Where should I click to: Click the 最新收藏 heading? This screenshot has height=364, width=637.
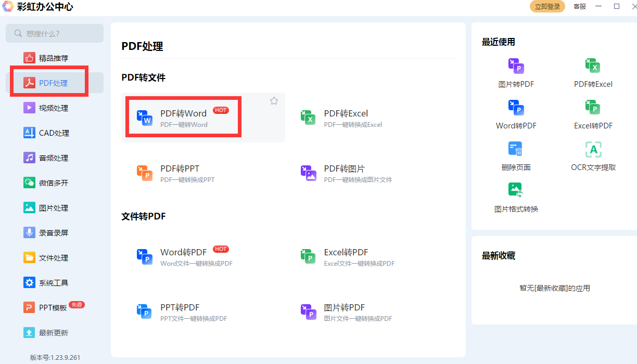[x=499, y=256]
